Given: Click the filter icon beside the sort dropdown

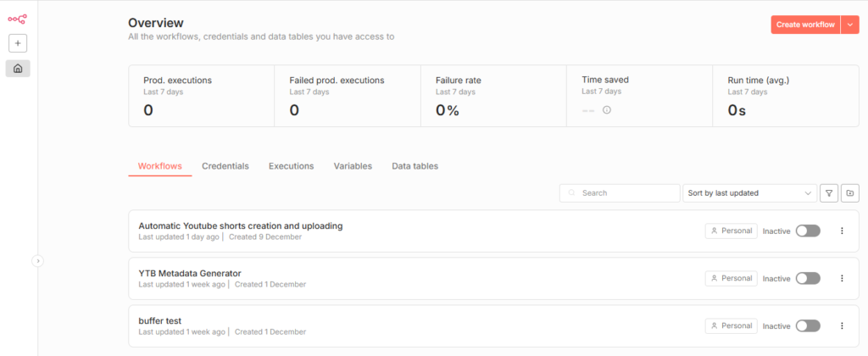Looking at the screenshot, I should coord(829,193).
